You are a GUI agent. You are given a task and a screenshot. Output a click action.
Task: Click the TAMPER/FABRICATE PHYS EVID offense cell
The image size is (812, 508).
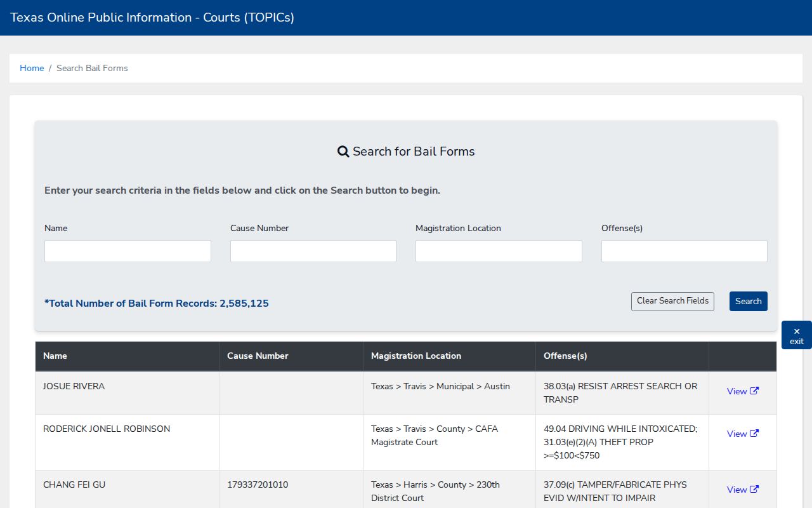(x=622, y=489)
